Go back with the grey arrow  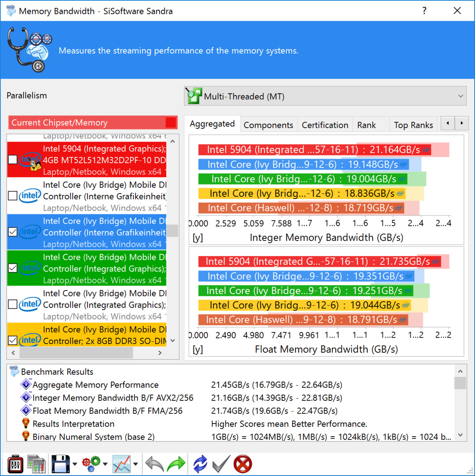(x=155, y=463)
